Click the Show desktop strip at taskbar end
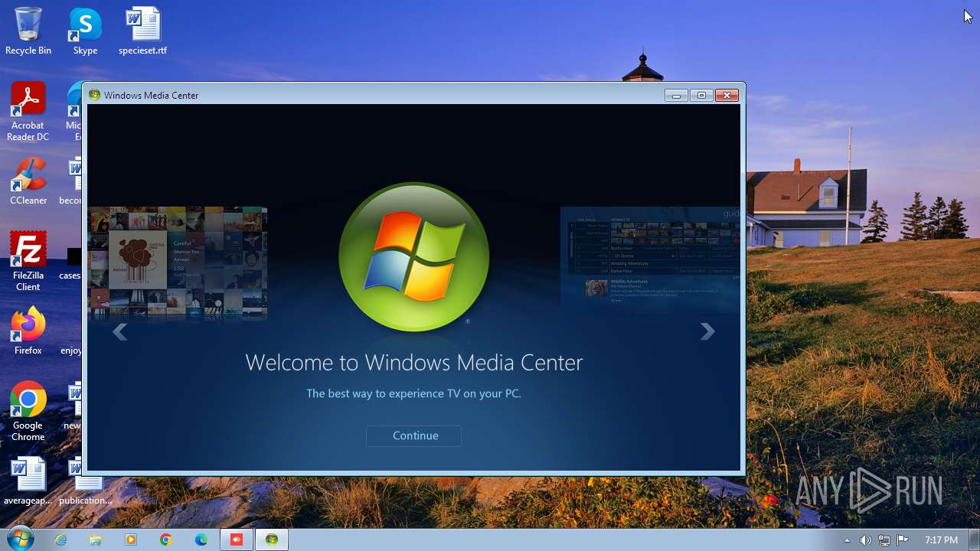The width and height of the screenshot is (980, 551). point(975,540)
